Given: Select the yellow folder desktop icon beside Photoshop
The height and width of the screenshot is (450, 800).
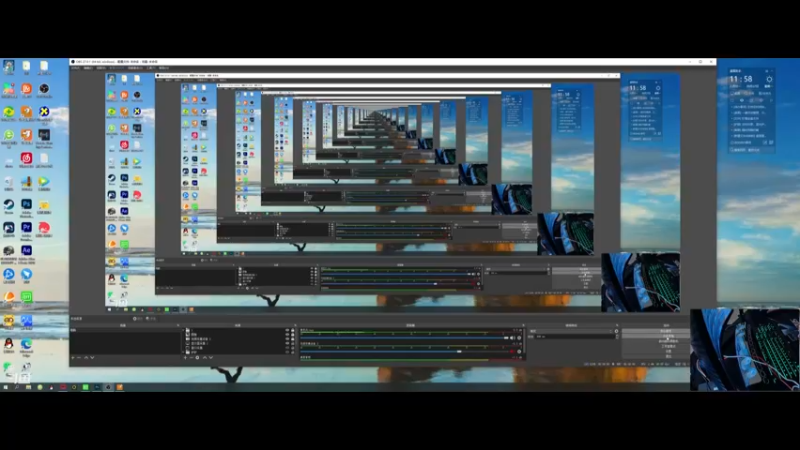Looking at the screenshot, I should coord(44,205).
